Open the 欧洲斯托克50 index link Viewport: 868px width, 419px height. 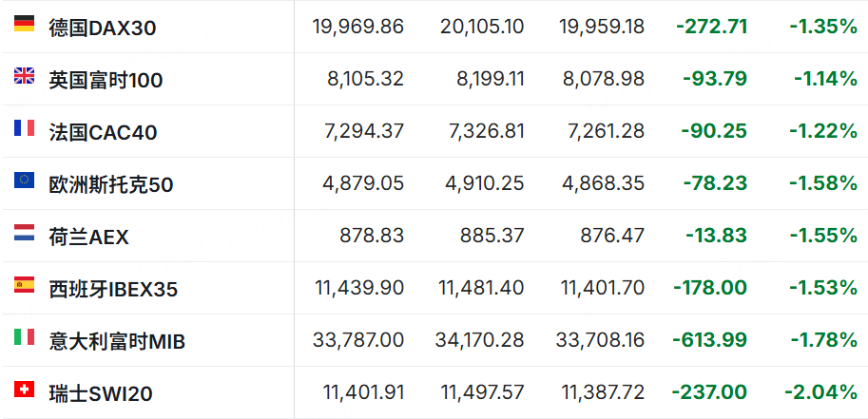pos(110,185)
